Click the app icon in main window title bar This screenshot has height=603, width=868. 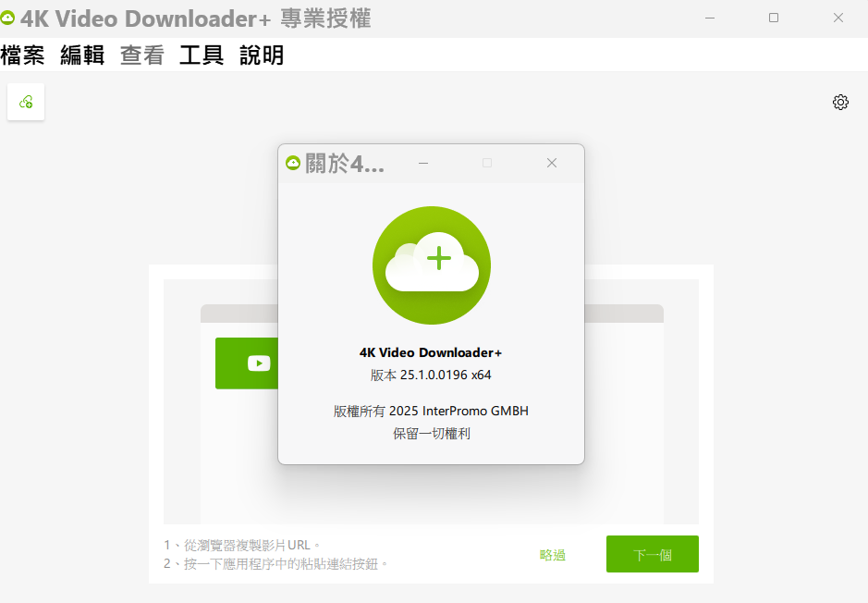click(7, 18)
